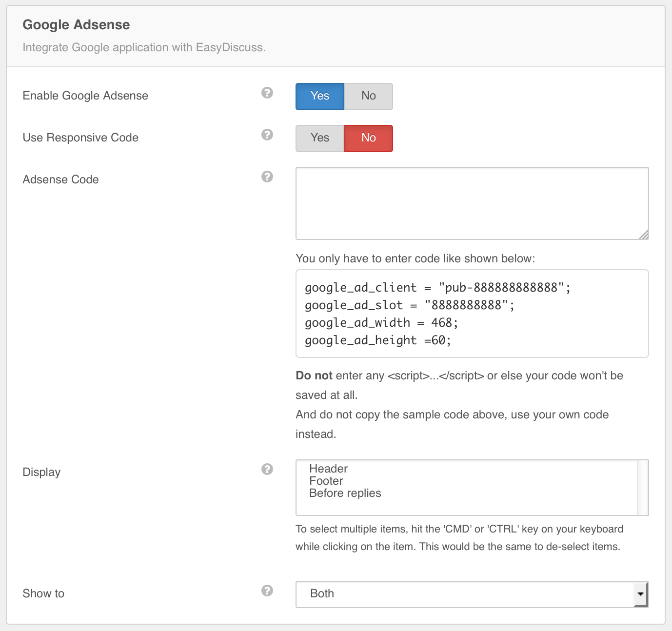Open help icon beside Show to
Image resolution: width=672 pixels, height=631 pixels.
[267, 591]
